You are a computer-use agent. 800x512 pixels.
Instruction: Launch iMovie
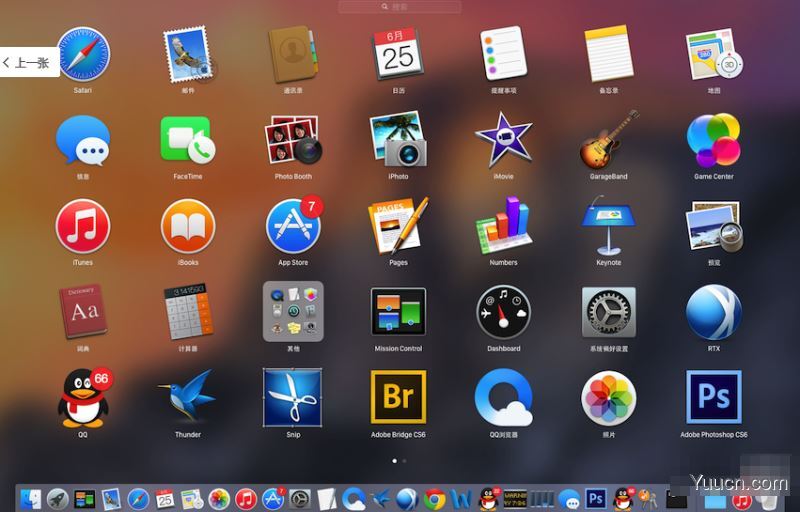point(504,139)
